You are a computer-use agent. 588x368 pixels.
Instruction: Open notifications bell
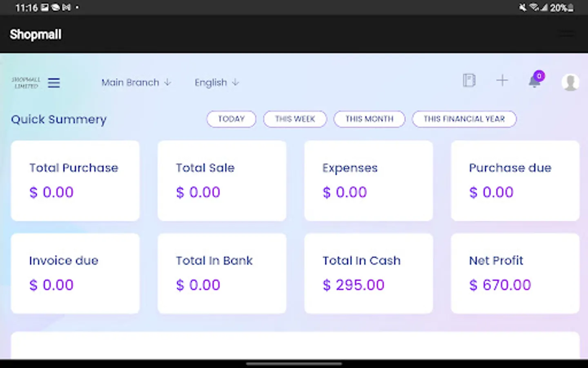click(535, 81)
